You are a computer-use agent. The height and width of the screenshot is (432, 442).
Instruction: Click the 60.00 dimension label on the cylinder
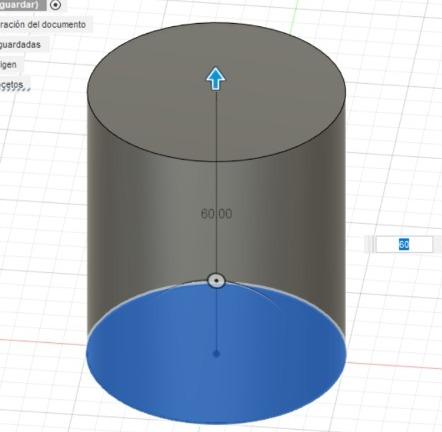tap(217, 214)
